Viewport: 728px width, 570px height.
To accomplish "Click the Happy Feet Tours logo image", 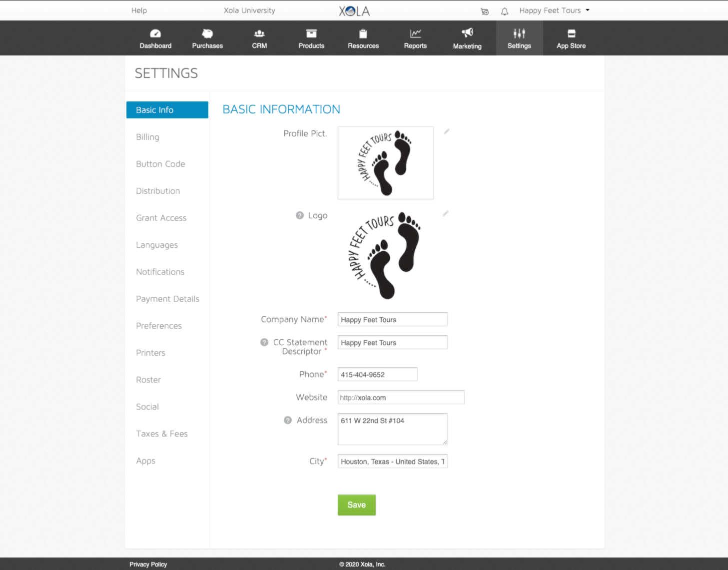I will [x=385, y=255].
